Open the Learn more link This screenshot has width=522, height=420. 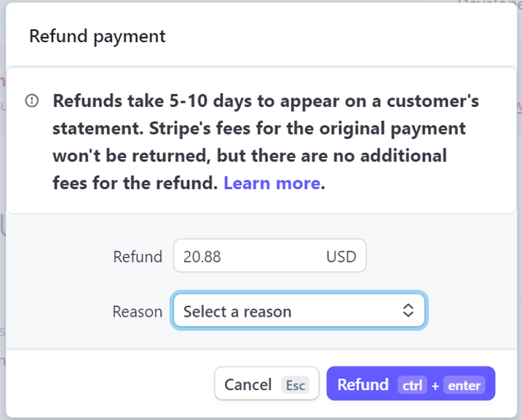pos(272,183)
